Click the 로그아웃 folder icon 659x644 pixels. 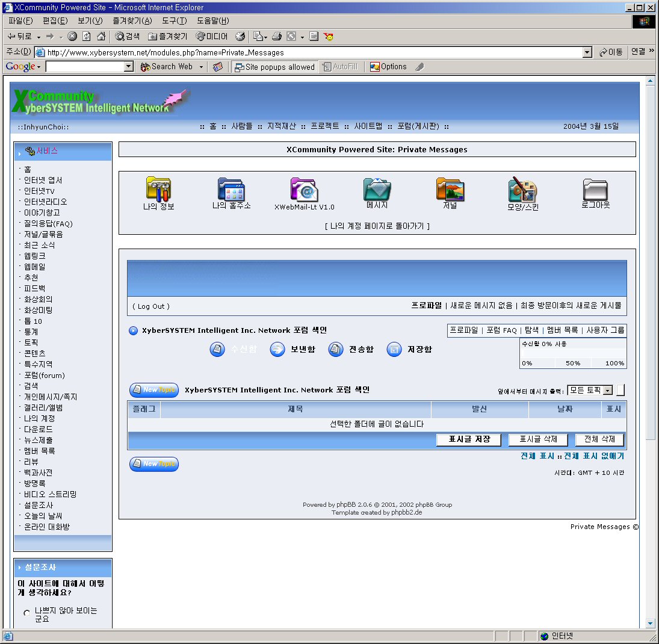pos(595,190)
